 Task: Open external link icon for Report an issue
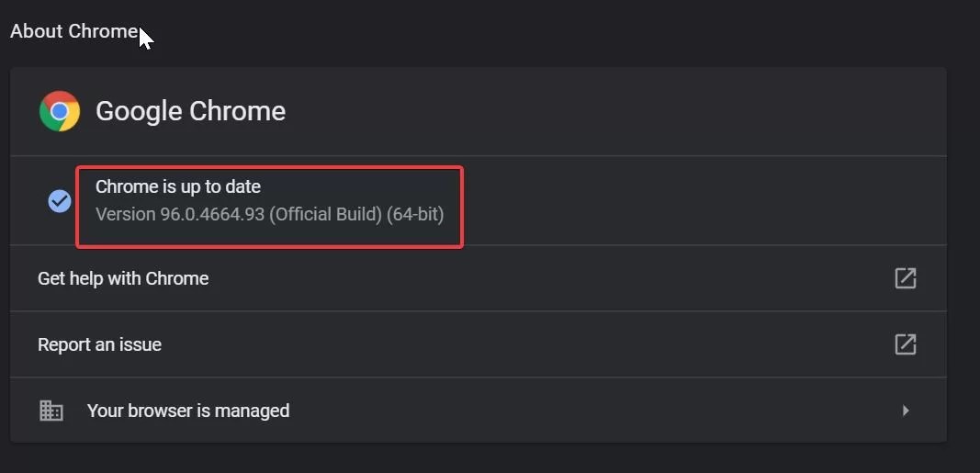905,344
